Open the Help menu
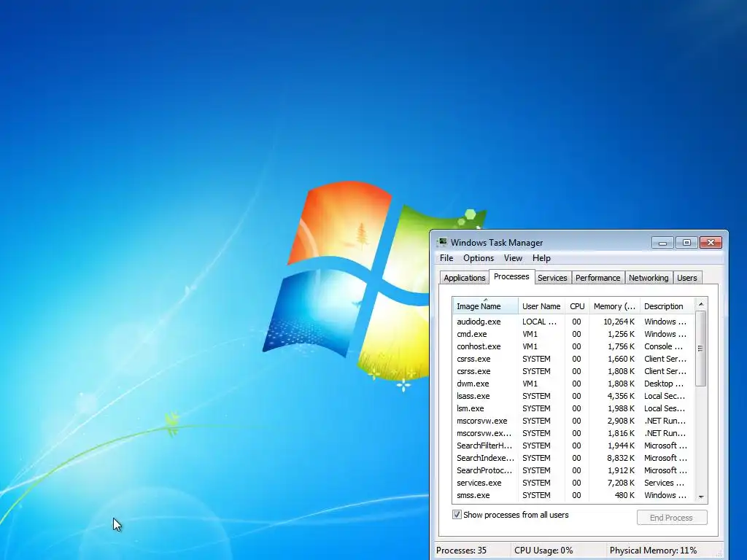 point(541,258)
